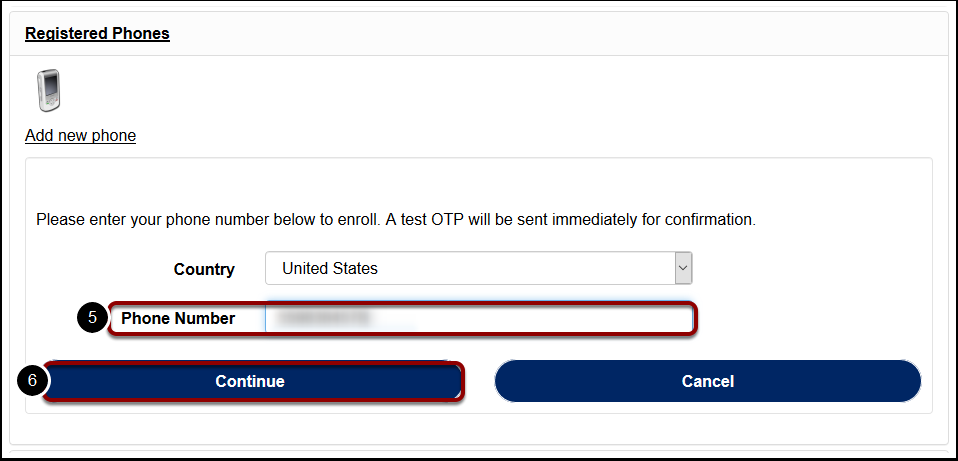Click the black step 5 badge
Viewport: 958px width, 461px height.
click(x=93, y=318)
